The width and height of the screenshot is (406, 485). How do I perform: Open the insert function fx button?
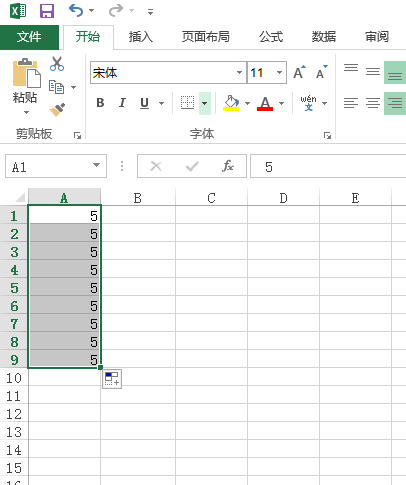click(x=228, y=166)
